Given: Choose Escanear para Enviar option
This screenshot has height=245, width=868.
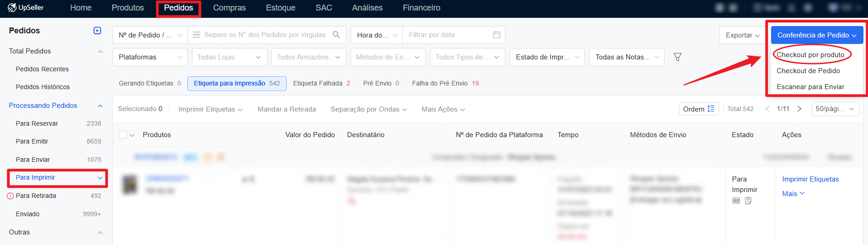Looking at the screenshot, I should point(810,87).
